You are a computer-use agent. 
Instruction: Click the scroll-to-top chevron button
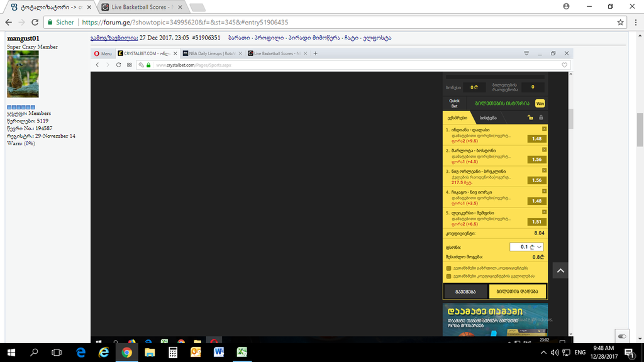[x=560, y=270]
